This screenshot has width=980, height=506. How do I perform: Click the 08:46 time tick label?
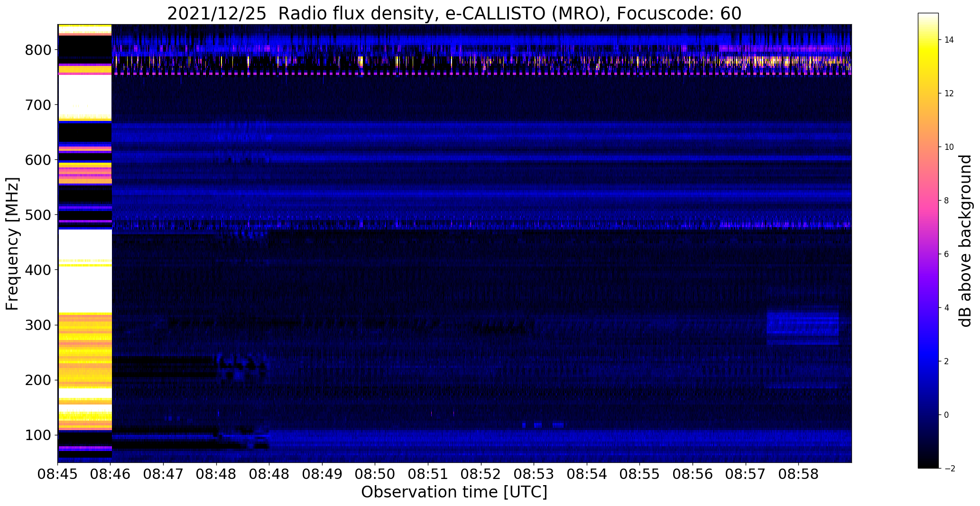tap(111, 475)
